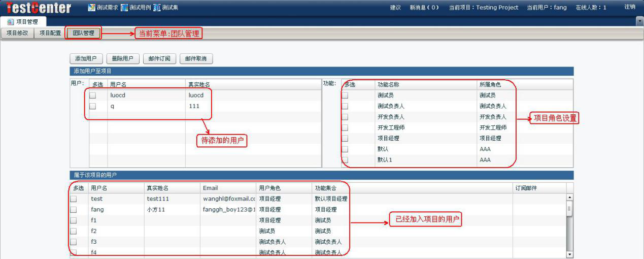Click the 属于该项目的用户 section header
Viewport: 644px width, 259px height.
click(x=321, y=175)
